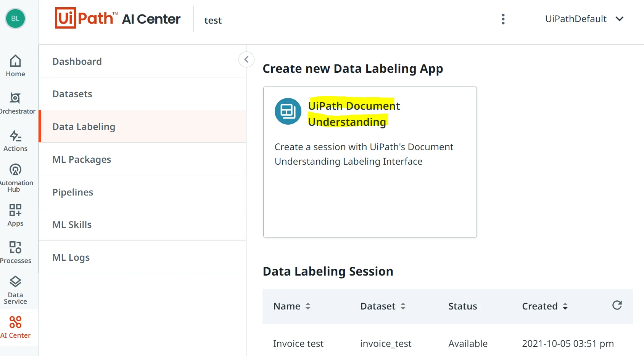Open the Dashboard menu item
The width and height of the screenshot is (644, 356).
142,61
